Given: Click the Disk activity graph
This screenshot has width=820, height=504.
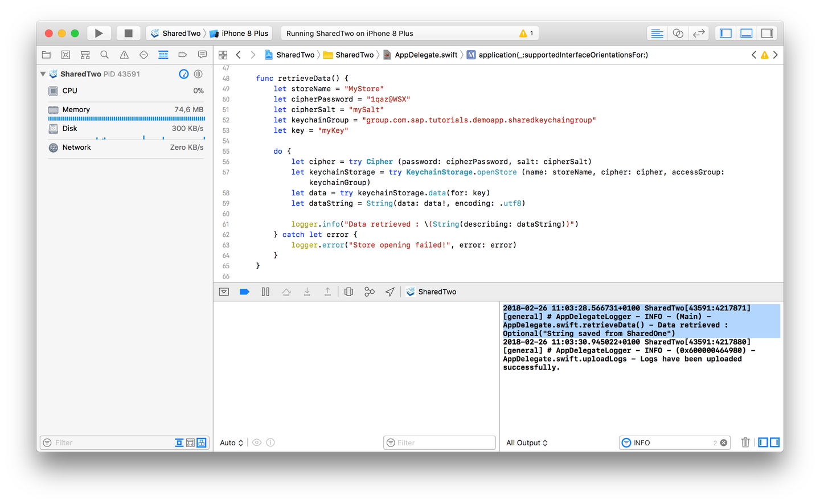Looking at the screenshot, I should 126,137.
